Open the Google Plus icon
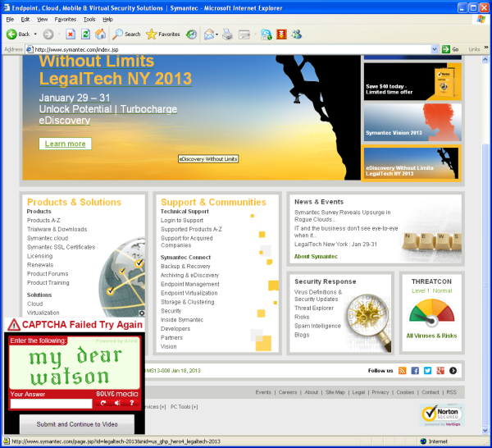 coord(440,370)
